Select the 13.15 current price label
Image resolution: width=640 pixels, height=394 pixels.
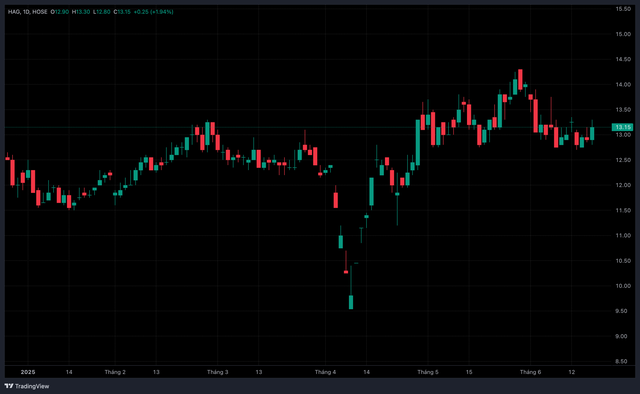[623, 127]
